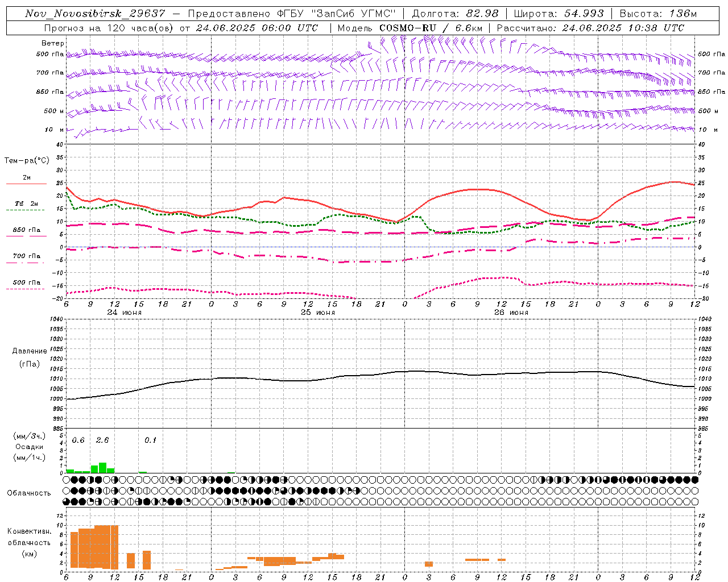Click the '1040' value on left pressure axis
This screenshot has width=728, height=582.
[56, 319]
